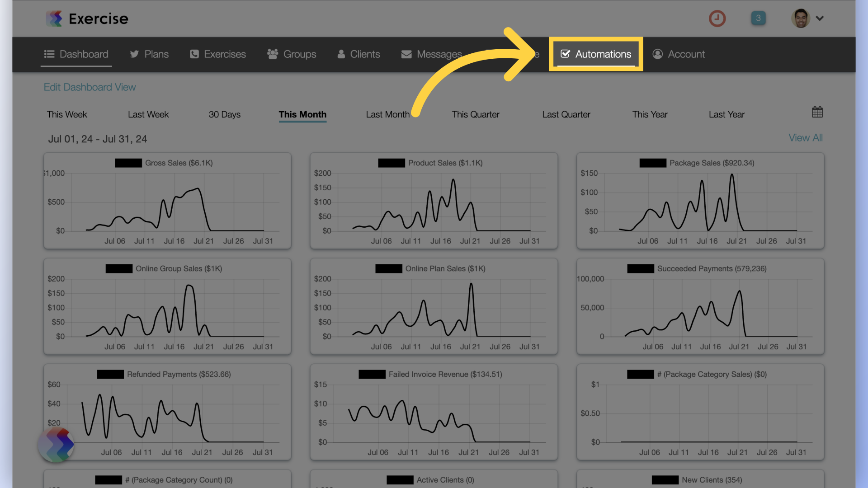Open the Automations tab
Viewport: 868px width, 488px height.
pos(596,54)
